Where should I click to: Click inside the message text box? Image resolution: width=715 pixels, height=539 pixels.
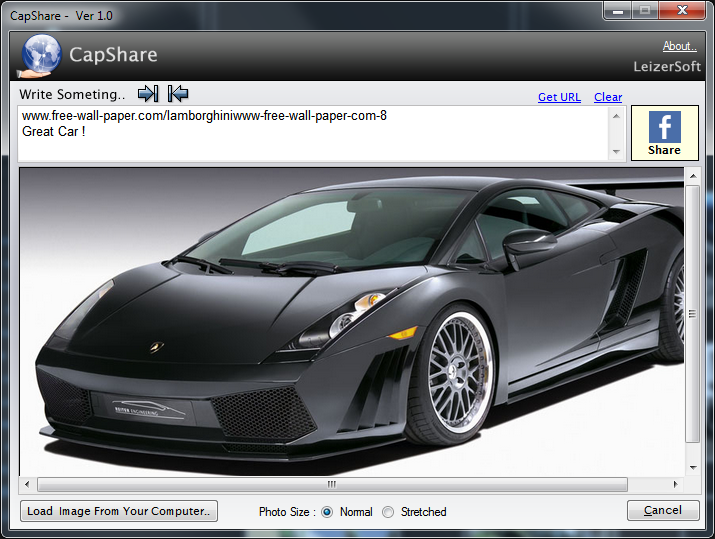tap(313, 134)
